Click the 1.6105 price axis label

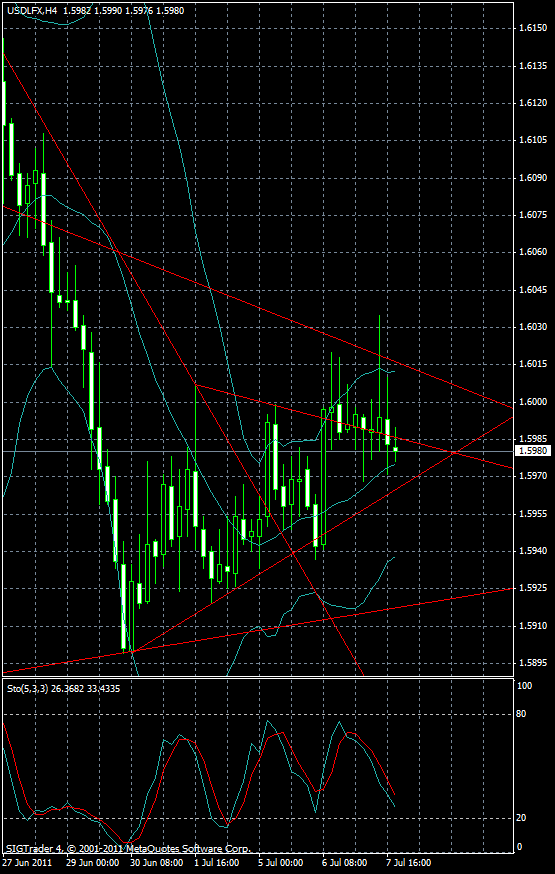[x=531, y=140]
